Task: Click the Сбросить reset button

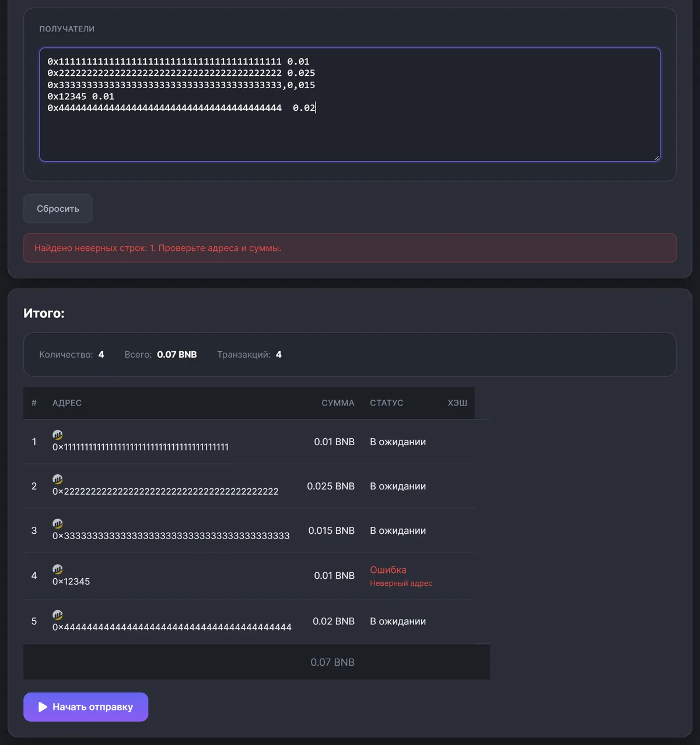Action: click(x=58, y=208)
